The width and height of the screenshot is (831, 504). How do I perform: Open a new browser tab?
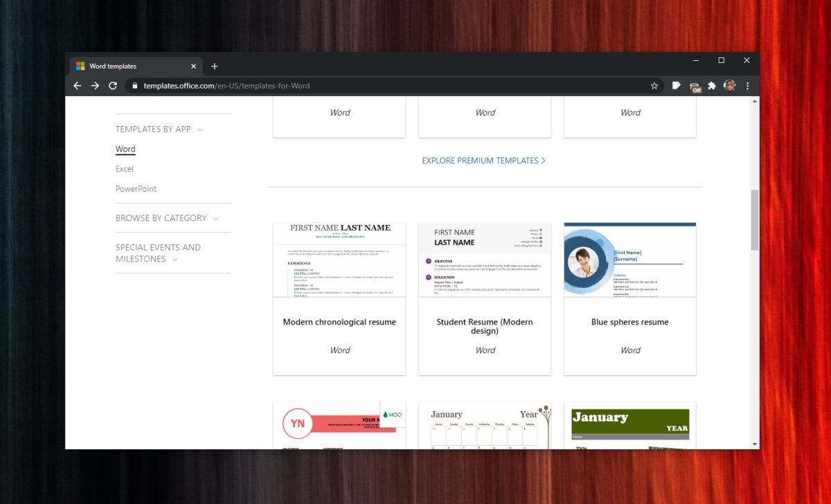click(215, 66)
